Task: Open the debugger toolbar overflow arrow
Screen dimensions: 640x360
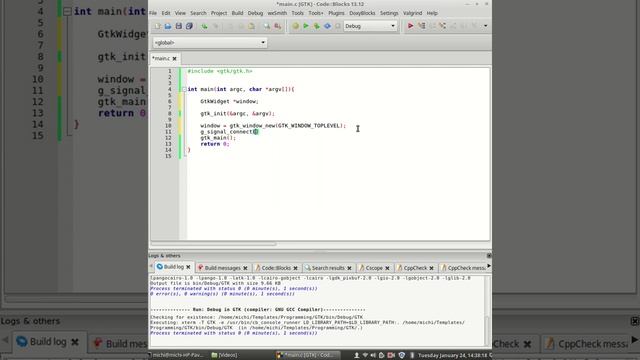Action: (x=485, y=26)
